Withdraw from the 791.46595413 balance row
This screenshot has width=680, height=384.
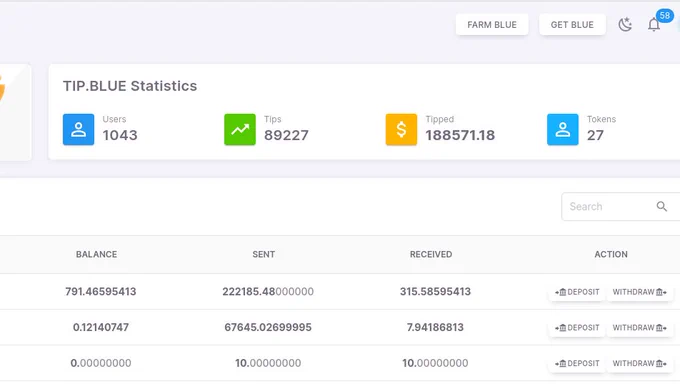click(x=640, y=292)
